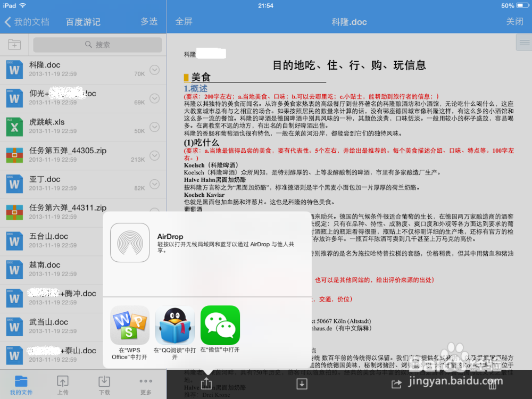Expand options for 虎跳峡.xls
The image size is (532, 399).
[x=155, y=127]
